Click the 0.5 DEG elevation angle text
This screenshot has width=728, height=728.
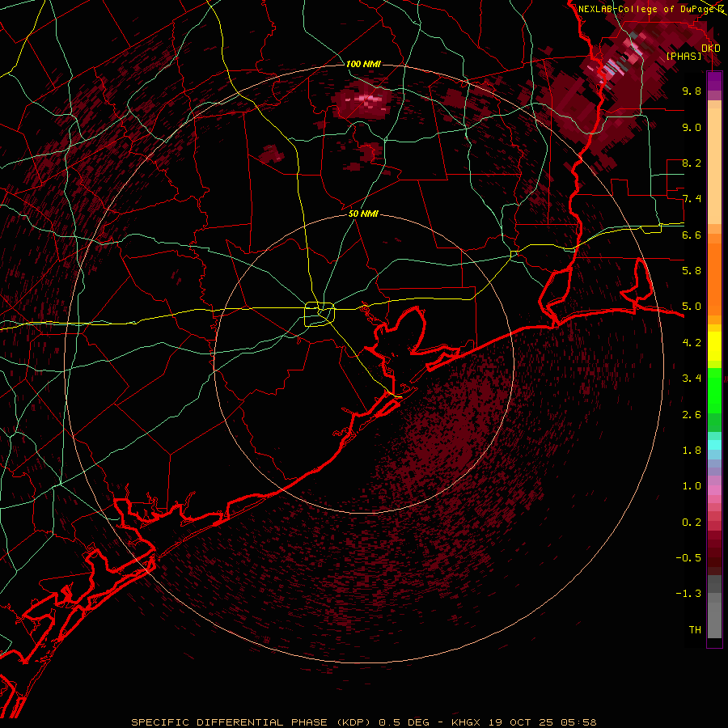click(x=404, y=722)
